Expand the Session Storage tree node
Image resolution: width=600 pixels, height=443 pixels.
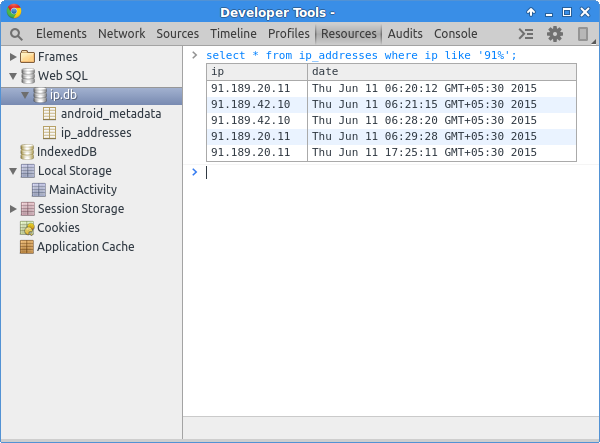[x=13, y=209]
